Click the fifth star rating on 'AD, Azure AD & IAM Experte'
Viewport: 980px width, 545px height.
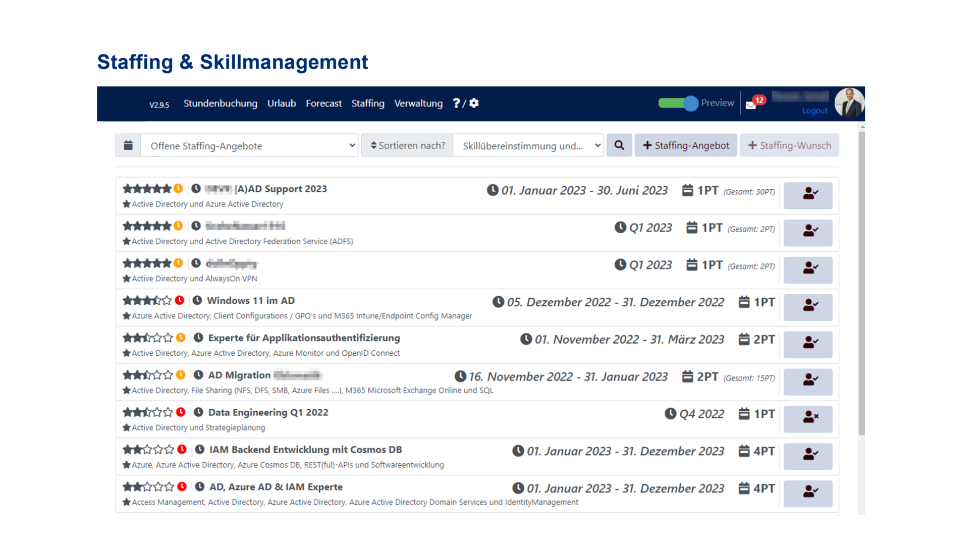click(169, 486)
